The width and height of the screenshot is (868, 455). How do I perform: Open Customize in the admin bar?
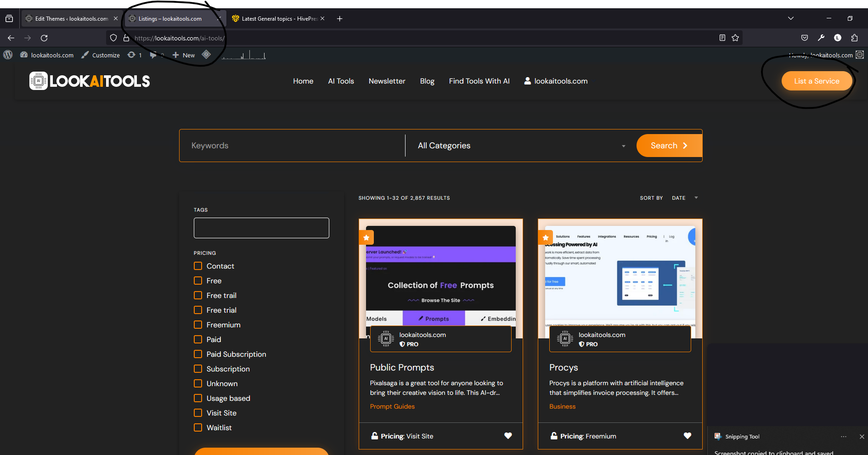pos(101,55)
